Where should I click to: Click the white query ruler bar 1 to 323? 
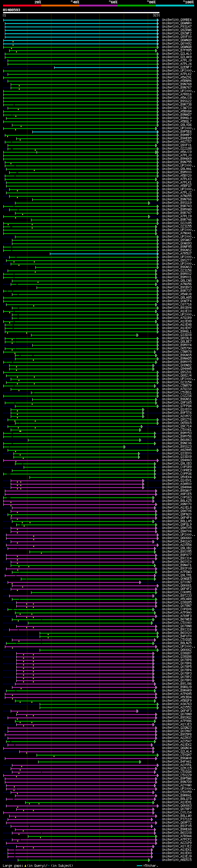coord(81,13)
